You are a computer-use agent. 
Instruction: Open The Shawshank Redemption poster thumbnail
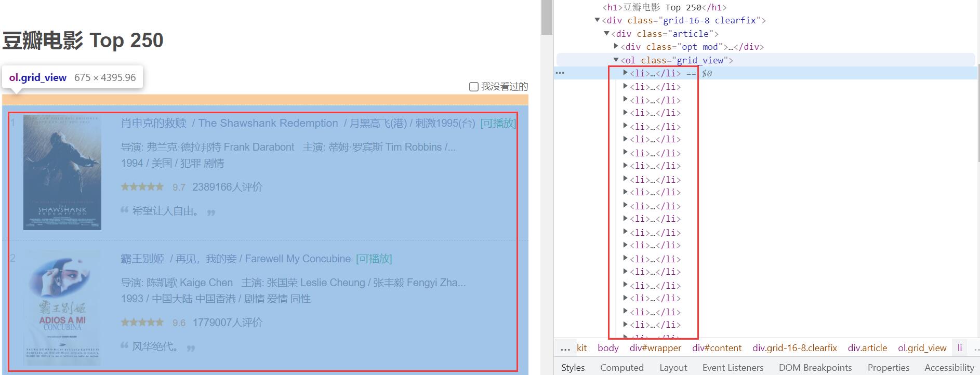pyautogui.click(x=62, y=172)
